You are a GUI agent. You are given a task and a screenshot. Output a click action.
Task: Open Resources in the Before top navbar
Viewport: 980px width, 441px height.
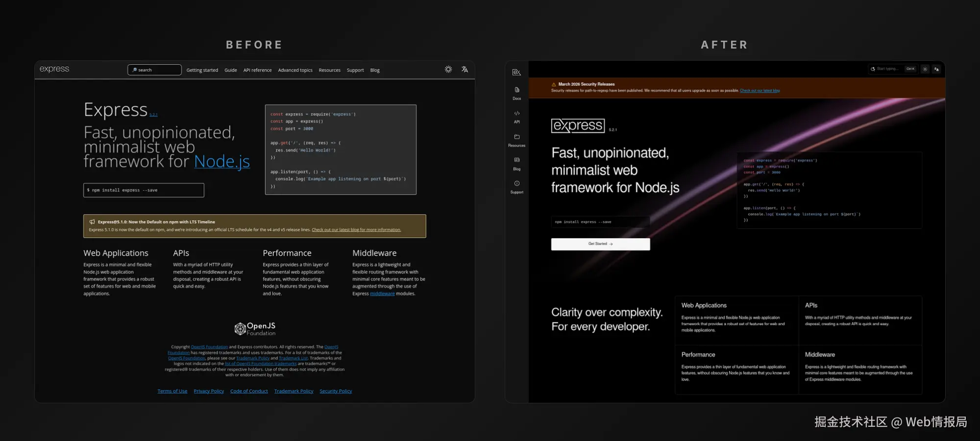click(329, 70)
